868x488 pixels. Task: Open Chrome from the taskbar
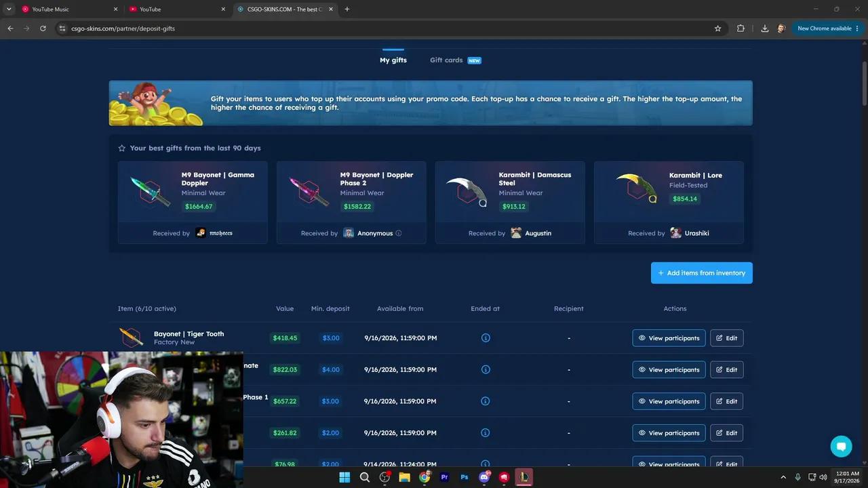(x=425, y=477)
